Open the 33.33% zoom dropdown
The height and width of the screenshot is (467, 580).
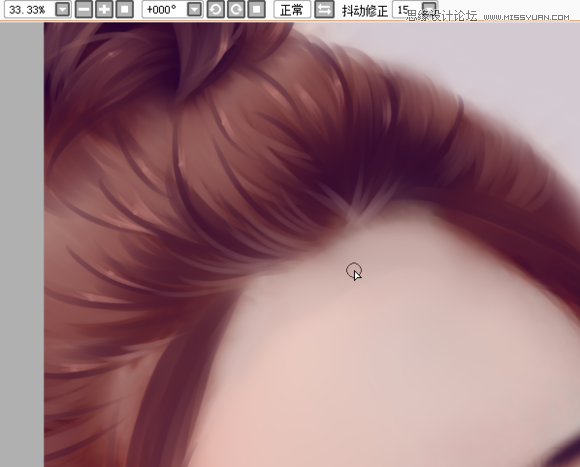pos(63,9)
